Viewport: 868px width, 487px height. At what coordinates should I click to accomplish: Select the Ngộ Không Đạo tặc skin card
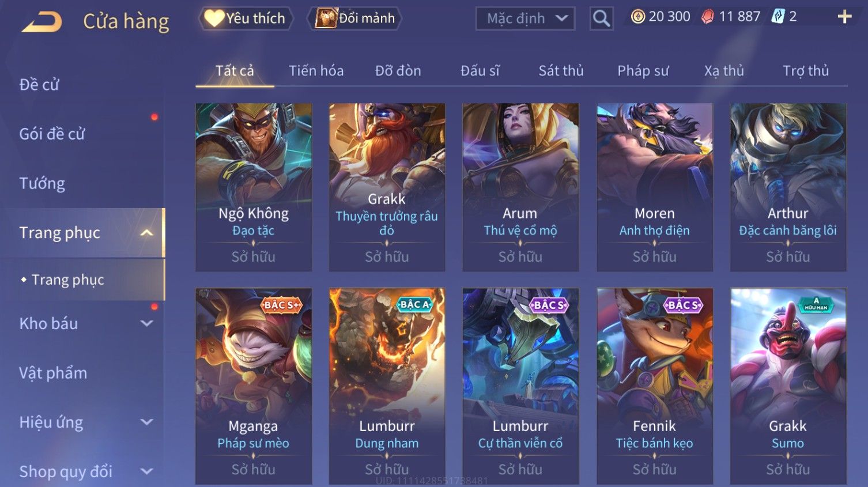click(x=254, y=187)
